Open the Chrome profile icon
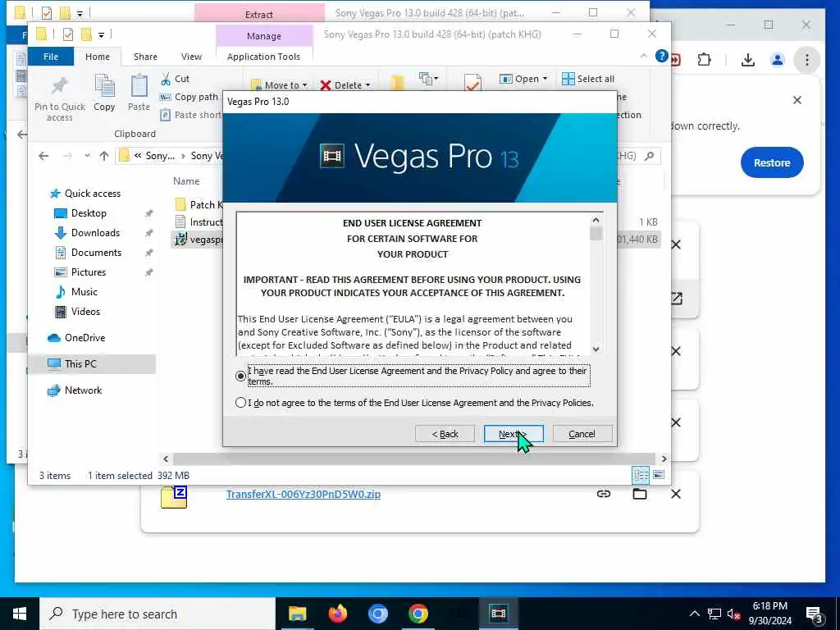Screen dimensions: 840x630 click(x=778, y=59)
